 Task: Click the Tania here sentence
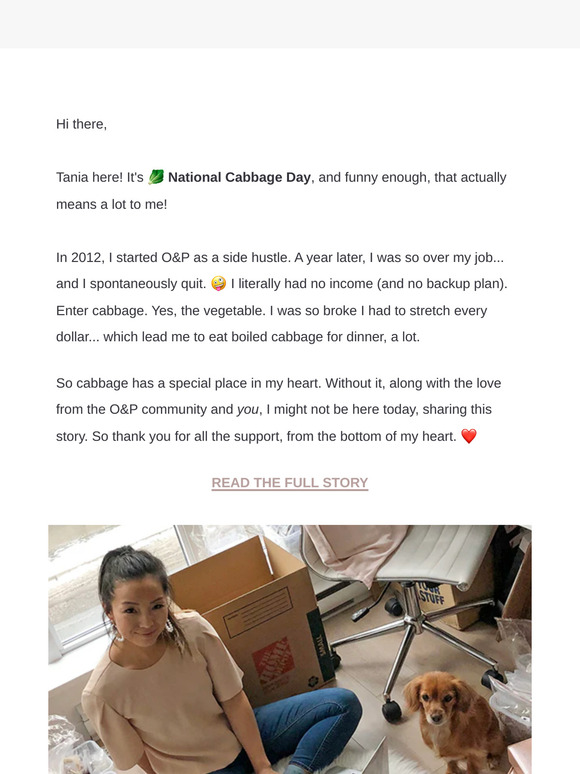click(281, 191)
